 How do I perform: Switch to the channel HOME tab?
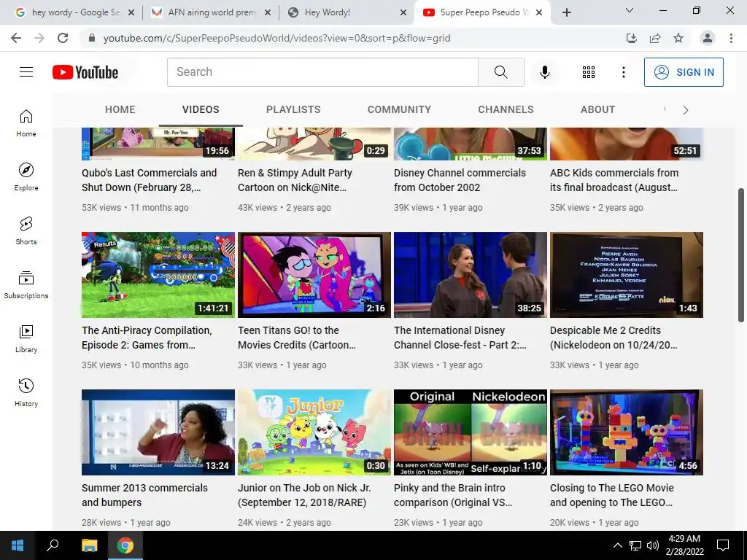click(120, 109)
